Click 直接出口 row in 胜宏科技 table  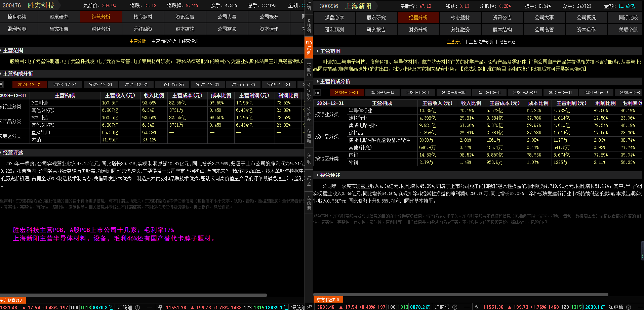pyautogui.click(x=167, y=132)
